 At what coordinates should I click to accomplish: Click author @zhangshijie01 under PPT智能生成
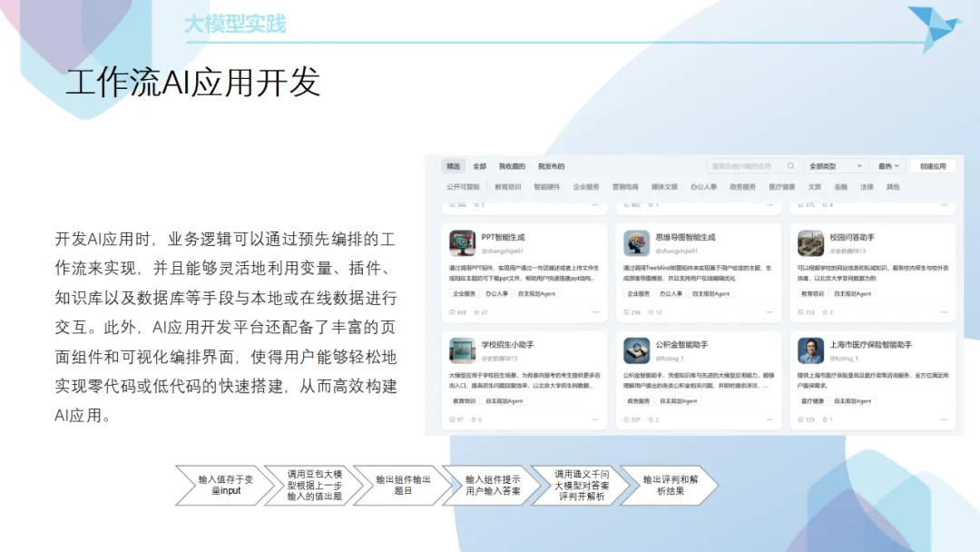point(503,251)
